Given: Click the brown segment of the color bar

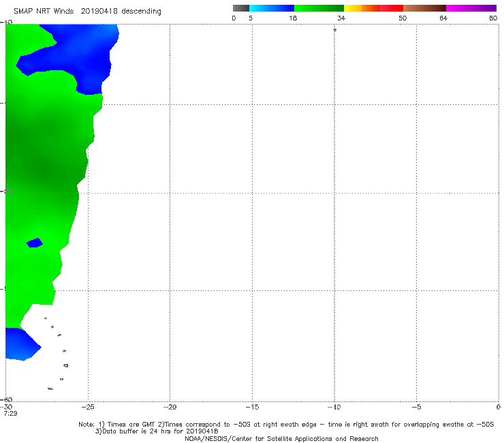Looking at the screenshot, I should pyautogui.click(x=424, y=8).
